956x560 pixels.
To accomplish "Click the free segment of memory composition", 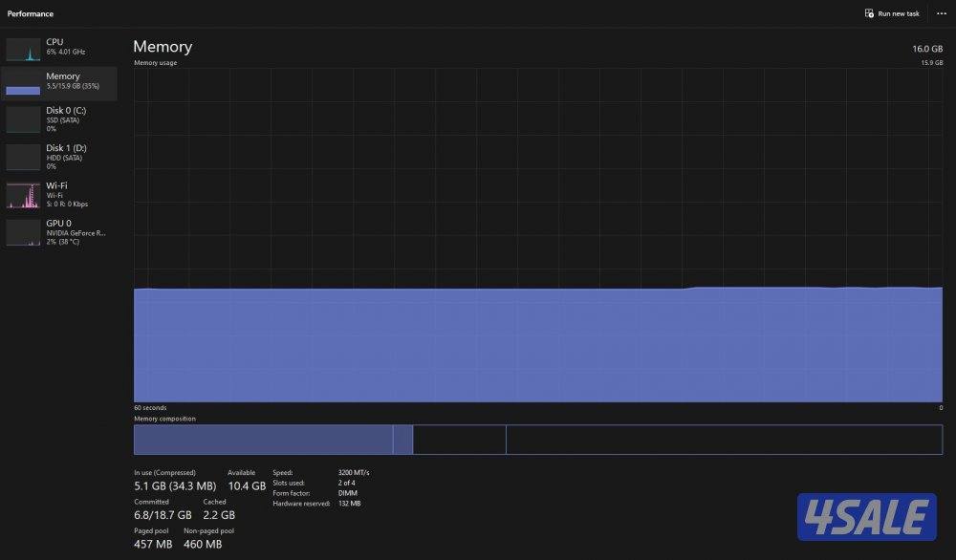I will (x=723, y=440).
